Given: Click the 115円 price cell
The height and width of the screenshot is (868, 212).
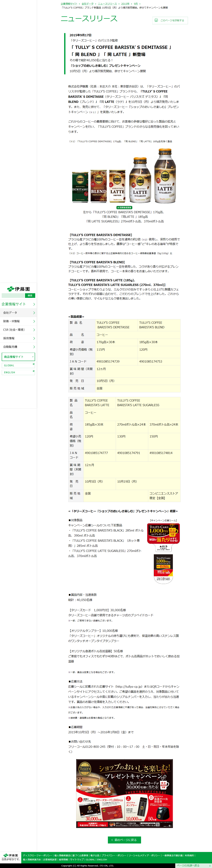Looking at the screenshot, I should coord(116,352).
